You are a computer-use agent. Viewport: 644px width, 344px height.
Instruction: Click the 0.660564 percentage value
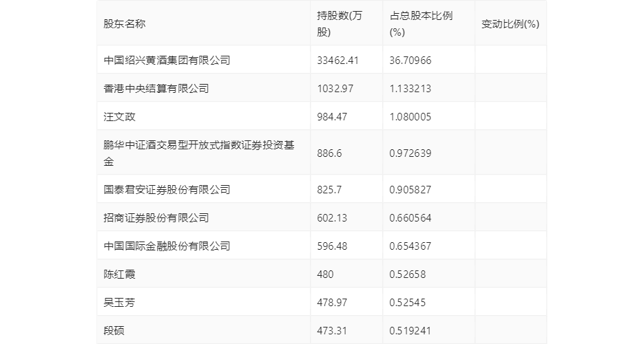coord(411,218)
